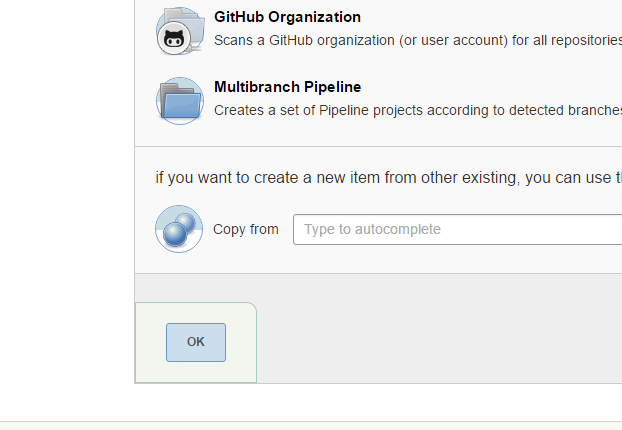Click the 'Copy from' label
The image size is (622, 430).
point(246,229)
